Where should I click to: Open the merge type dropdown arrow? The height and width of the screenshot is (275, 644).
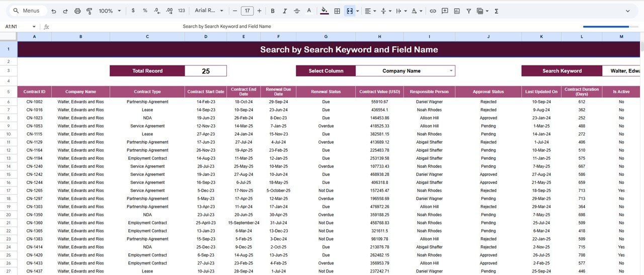coord(358,11)
